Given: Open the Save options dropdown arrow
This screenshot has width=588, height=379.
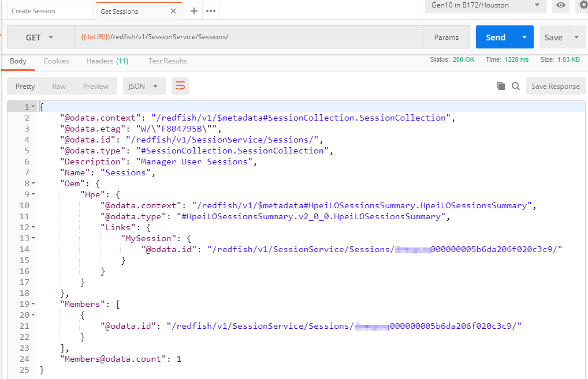Looking at the screenshot, I should coord(576,37).
